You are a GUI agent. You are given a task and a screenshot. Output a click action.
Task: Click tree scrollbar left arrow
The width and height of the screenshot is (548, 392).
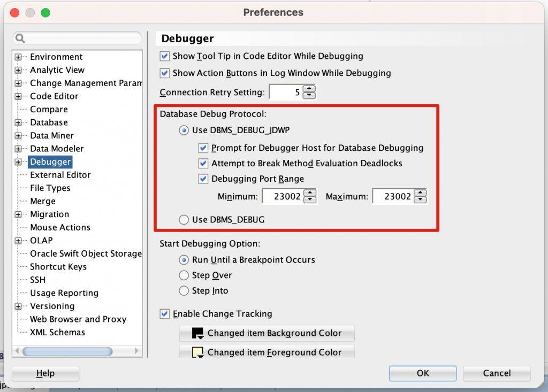click(17, 351)
